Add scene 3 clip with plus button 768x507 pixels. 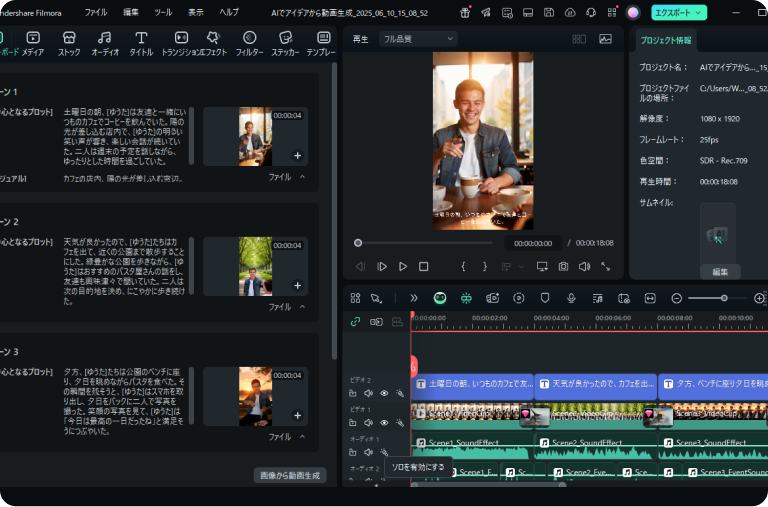click(x=297, y=415)
